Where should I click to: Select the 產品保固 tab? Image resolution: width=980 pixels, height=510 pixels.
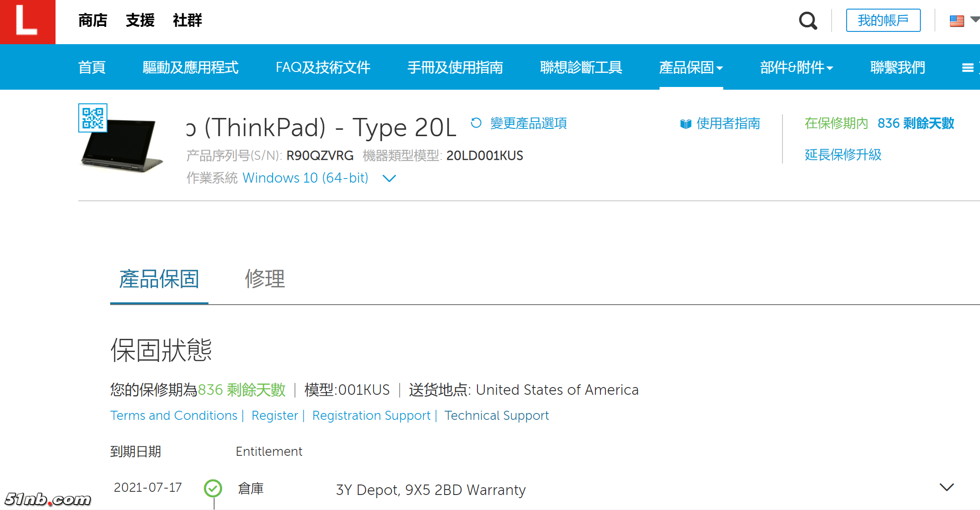pos(159,279)
